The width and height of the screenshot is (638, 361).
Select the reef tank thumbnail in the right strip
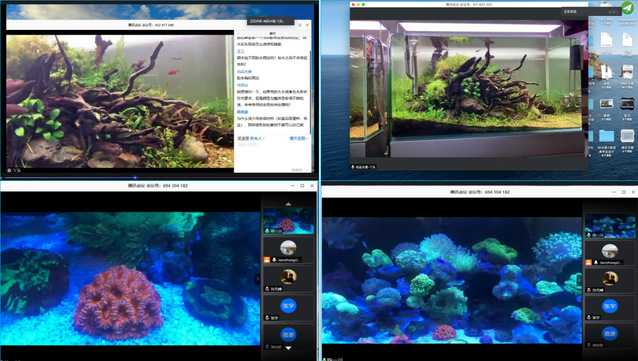(x=610, y=226)
